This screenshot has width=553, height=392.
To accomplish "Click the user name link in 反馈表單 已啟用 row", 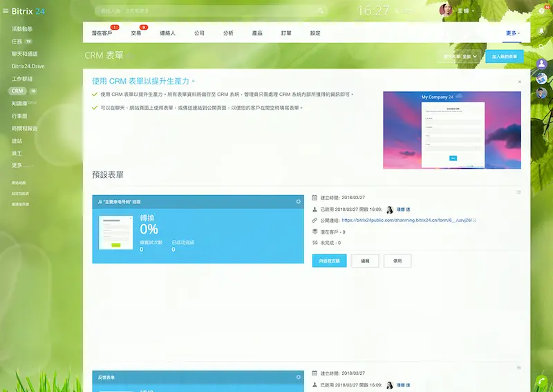I will pos(403,385).
